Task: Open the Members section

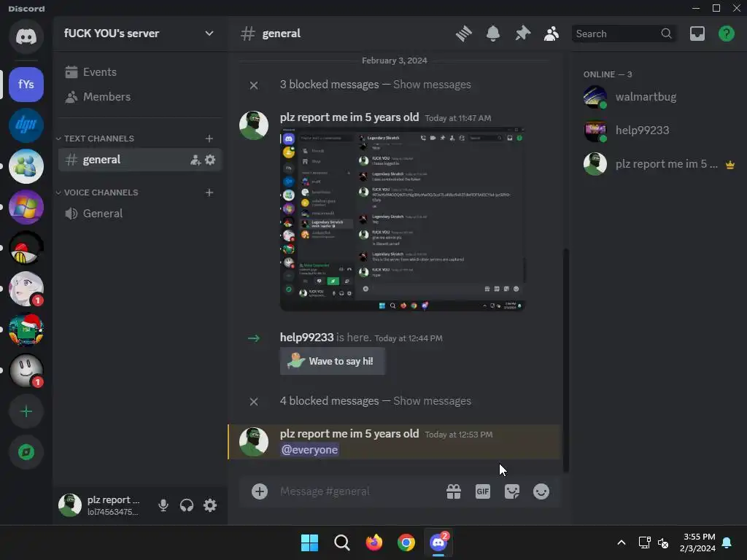Action: click(139, 97)
